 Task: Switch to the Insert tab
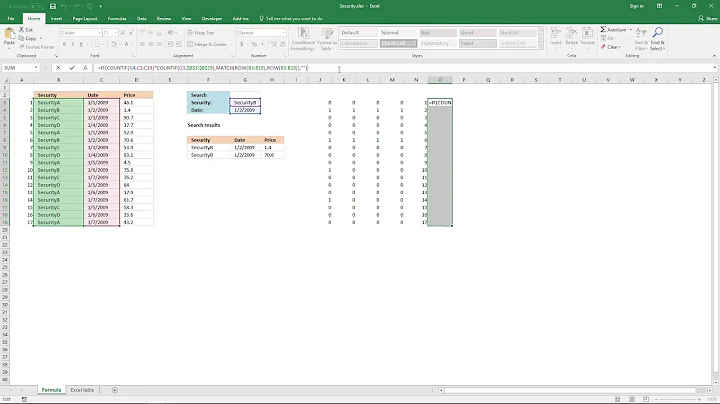pos(56,19)
